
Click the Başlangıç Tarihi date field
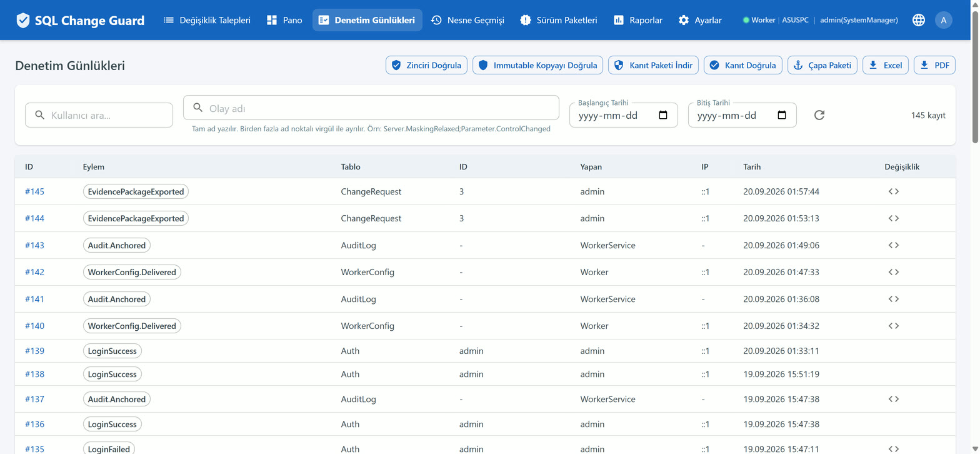click(624, 115)
